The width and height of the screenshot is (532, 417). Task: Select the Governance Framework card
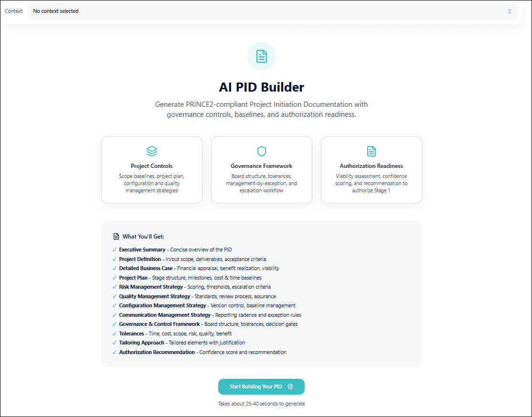tap(262, 170)
